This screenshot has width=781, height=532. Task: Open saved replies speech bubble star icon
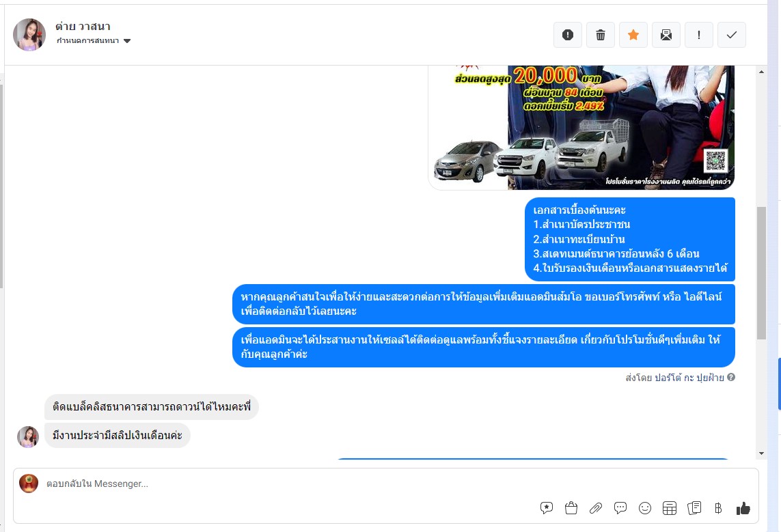point(547,508)
